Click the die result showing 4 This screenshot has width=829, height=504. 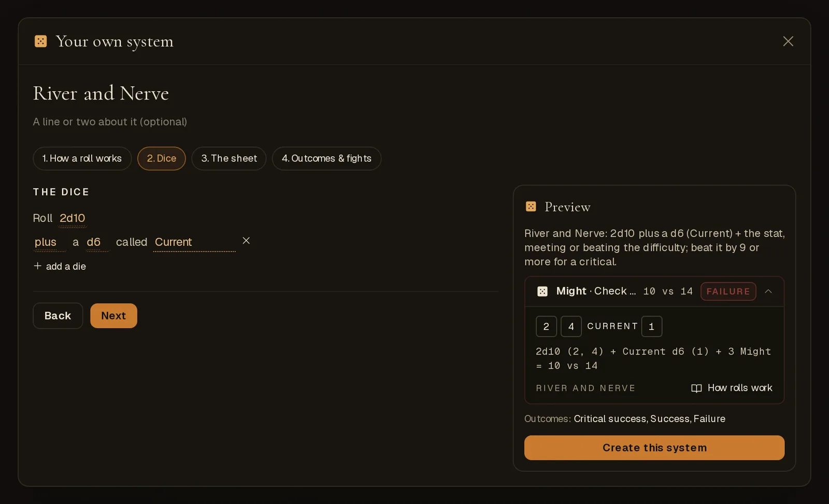(x=571, y=326)
